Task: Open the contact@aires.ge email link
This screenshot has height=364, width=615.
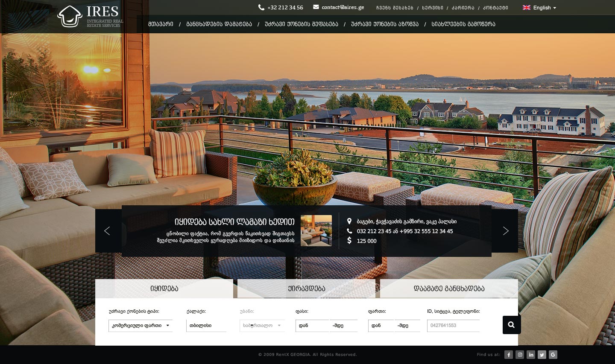Action: point(343,7)
